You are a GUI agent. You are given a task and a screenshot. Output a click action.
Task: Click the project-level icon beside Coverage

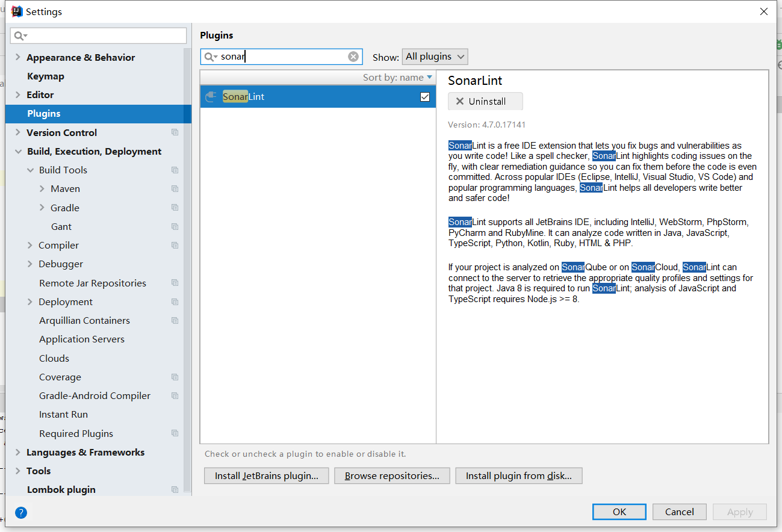tap(175, 377)
